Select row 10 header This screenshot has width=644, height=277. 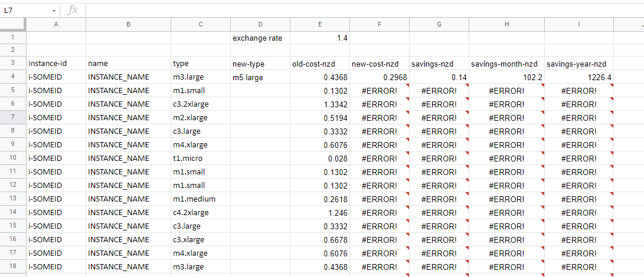point(12,158)
